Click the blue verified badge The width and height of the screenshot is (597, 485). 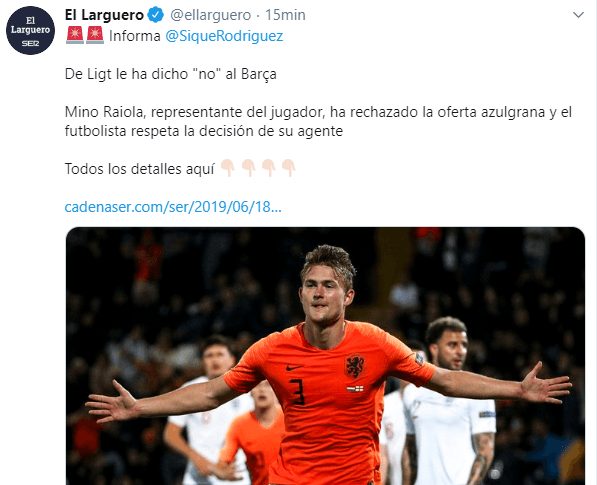point(156,15)
